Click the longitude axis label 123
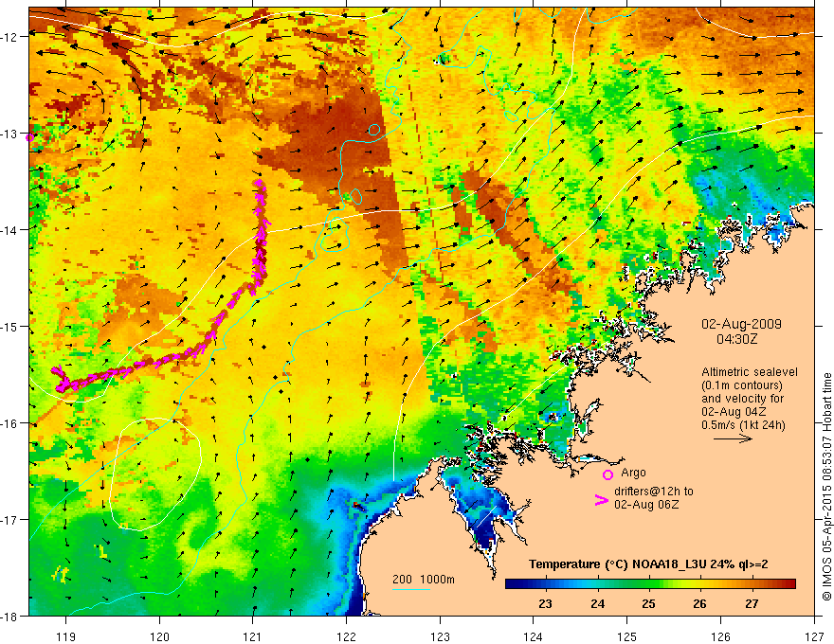 tap(440, 636)
